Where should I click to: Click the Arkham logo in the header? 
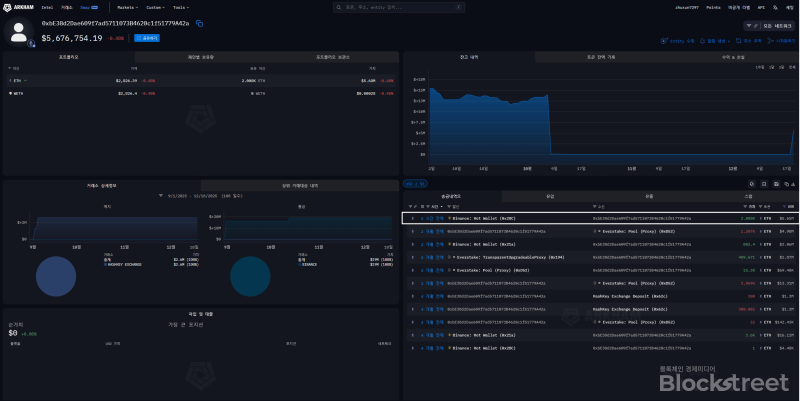[x=21, y=6]
